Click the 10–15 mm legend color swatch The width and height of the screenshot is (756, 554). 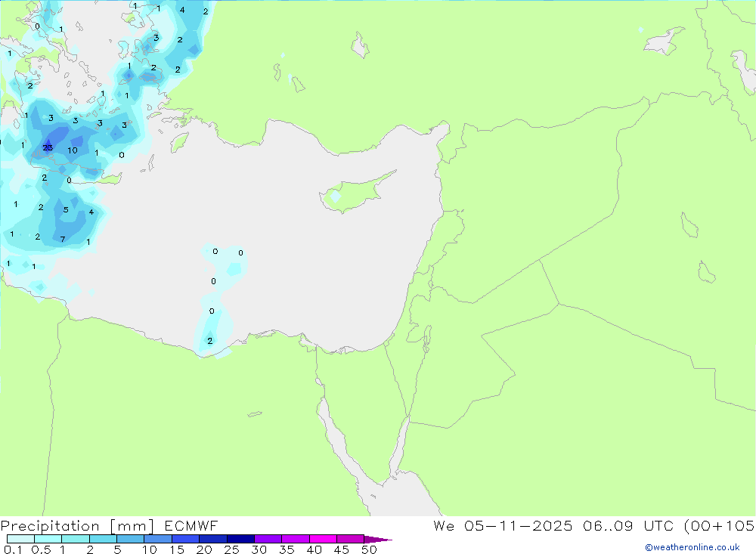coord(158,539)
